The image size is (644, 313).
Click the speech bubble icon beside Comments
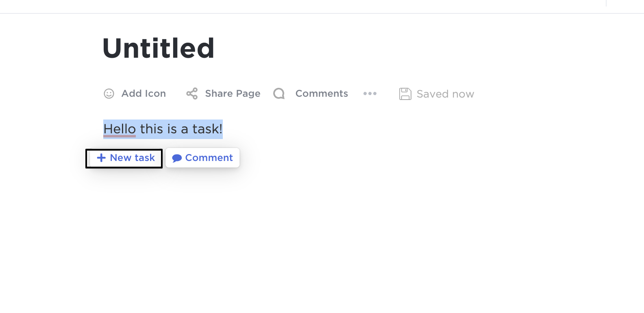pyautogui.click(x=279, y=93)
